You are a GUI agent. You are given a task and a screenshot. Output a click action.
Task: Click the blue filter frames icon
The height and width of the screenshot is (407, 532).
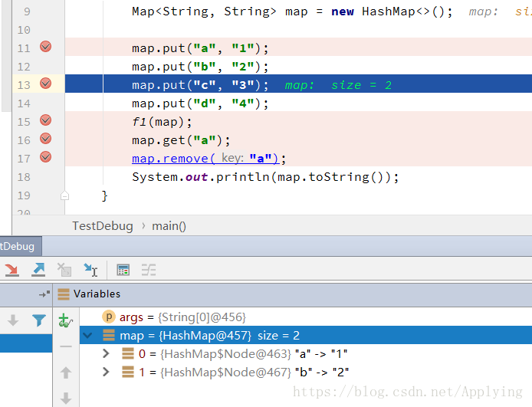click(38, 320)
